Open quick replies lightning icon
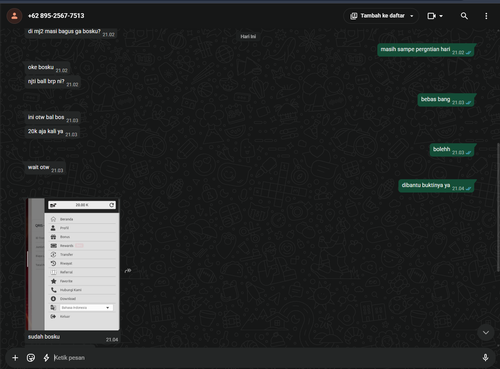This screenshot has width=500, height=369. [46, 358]
